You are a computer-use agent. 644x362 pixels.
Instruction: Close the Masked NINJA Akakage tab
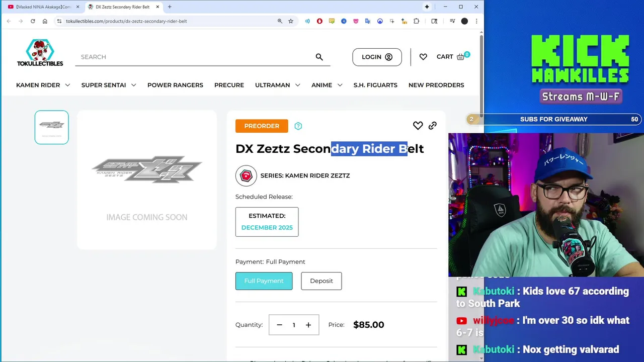coord(77,7)
